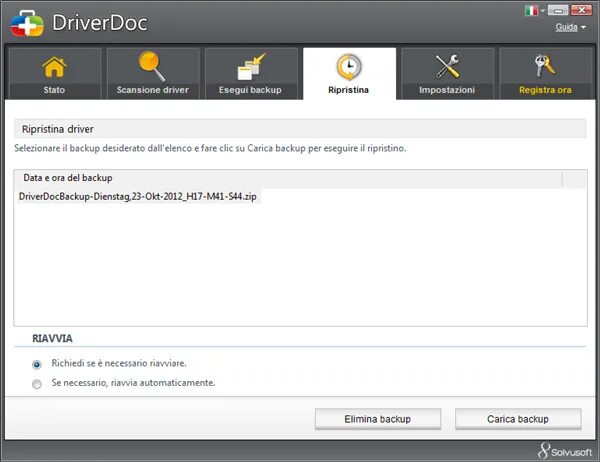Switch to the Stato tab label
Image resolution: width=600 pixels, height=462 pixels.
pos(54,90)
